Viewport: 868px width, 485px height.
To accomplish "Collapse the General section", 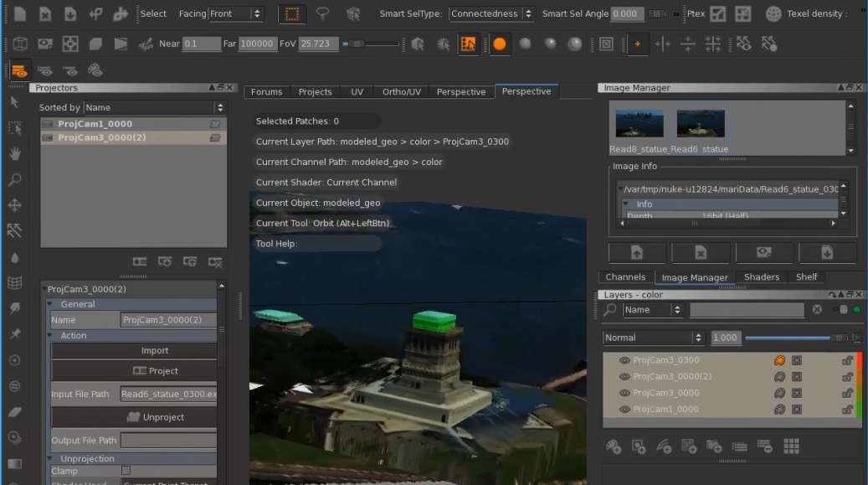I will [x=50, y=304].
